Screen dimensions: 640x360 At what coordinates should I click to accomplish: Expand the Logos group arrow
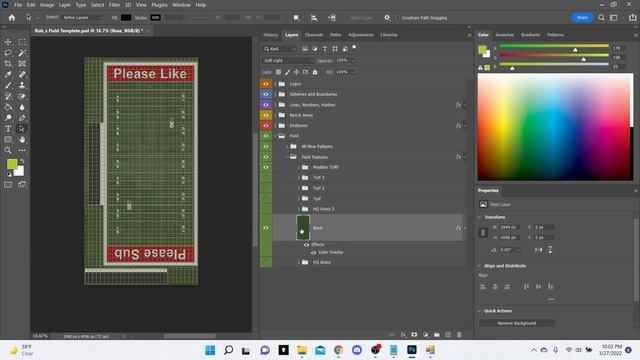pos(276,84)
